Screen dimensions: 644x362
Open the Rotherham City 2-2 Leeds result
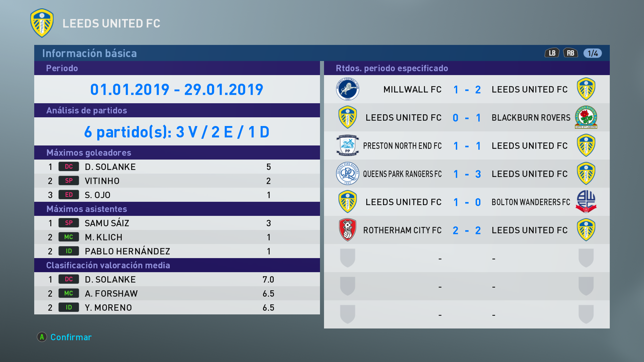click(467, 230)
